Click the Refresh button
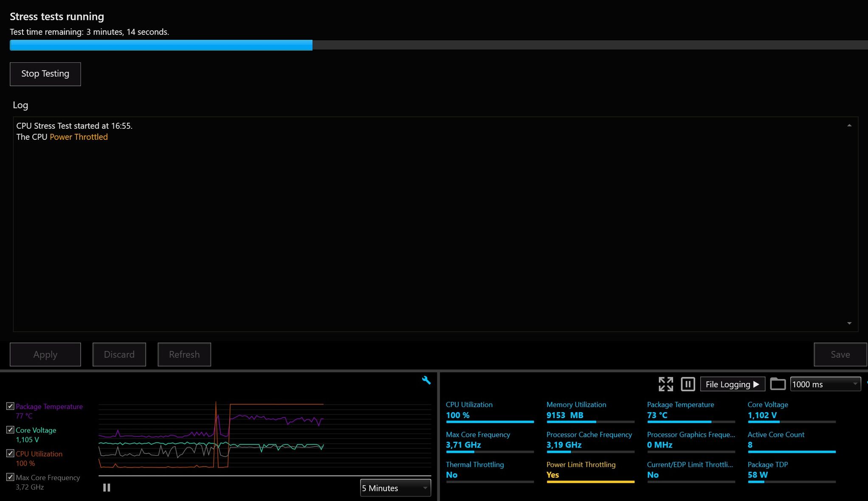 click(x=184, y=354)
